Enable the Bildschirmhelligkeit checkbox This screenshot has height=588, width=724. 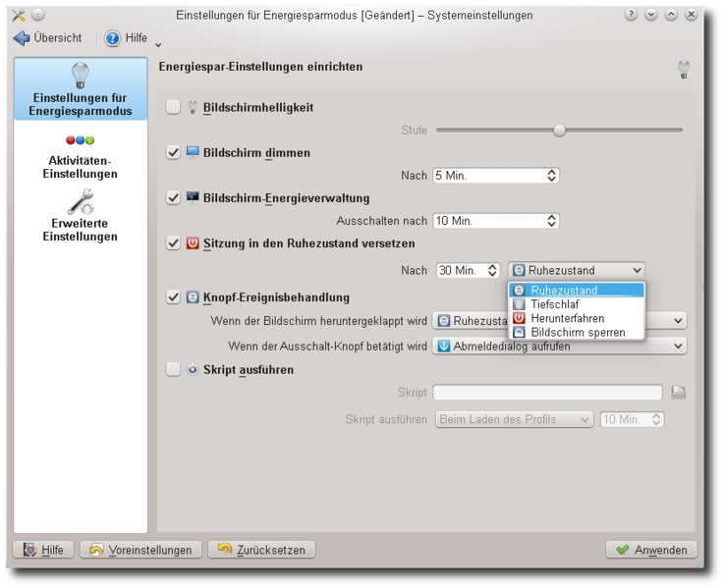[173, 107]
